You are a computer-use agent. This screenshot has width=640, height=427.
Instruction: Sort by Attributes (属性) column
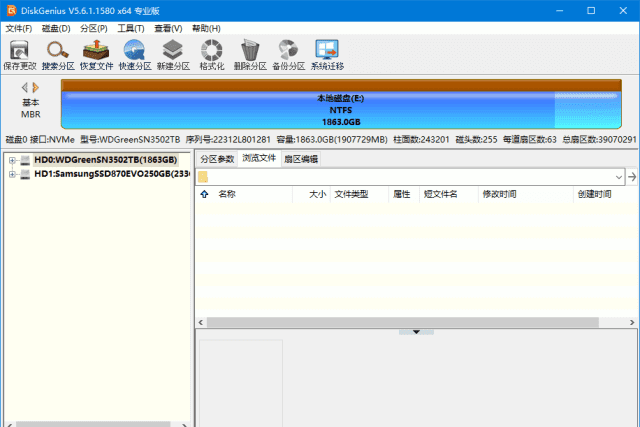pos(404,194)
